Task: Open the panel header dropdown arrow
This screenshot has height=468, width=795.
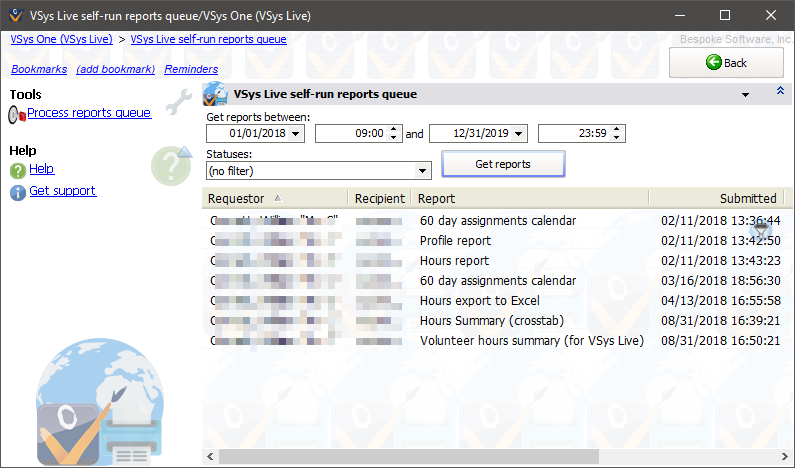Action: click(745, 95)
